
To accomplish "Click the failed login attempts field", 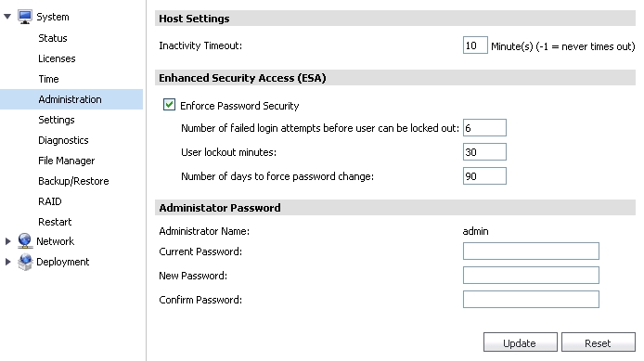I will pyautogui.click(x=484, y=128).
